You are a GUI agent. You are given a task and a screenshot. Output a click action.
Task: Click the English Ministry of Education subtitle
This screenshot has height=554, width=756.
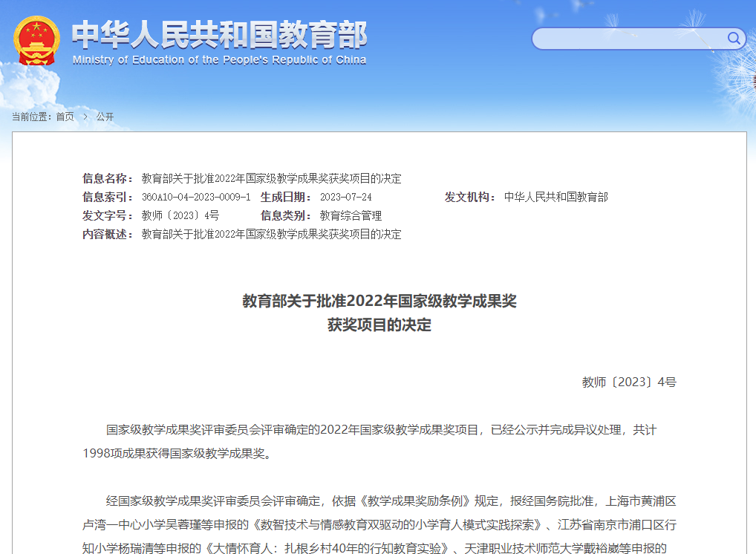click(219, 60)
